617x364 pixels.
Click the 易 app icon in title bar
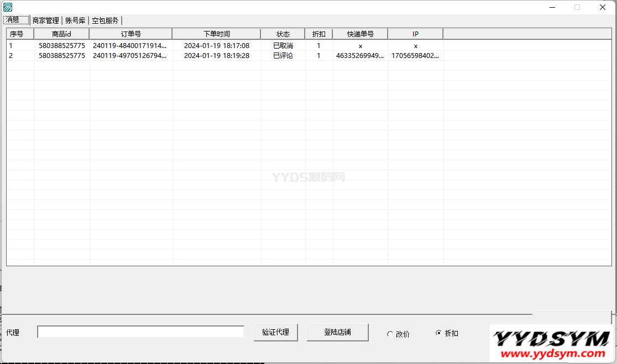point(7,7)
